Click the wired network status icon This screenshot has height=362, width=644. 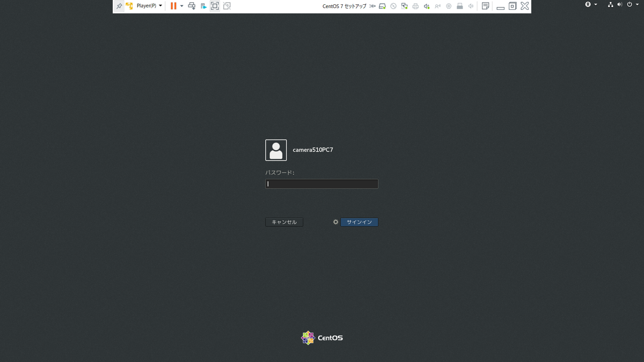(611, 4)
